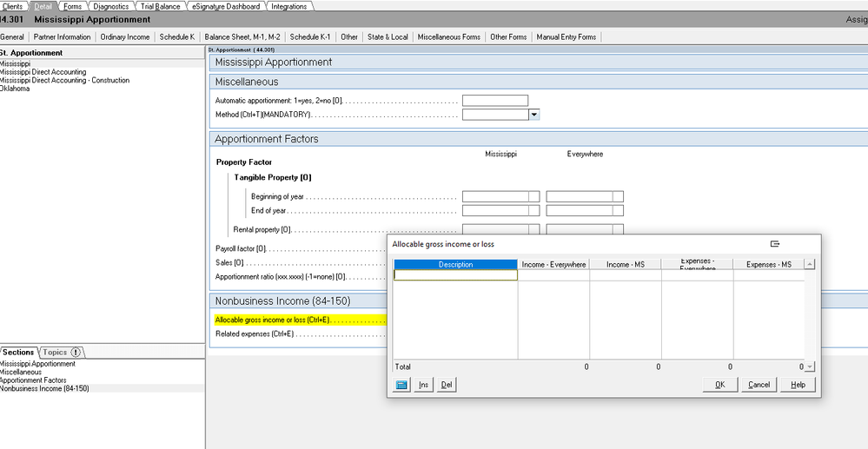
Task: Click the Method mandatory combo field
Action: (x=495, y=115)
